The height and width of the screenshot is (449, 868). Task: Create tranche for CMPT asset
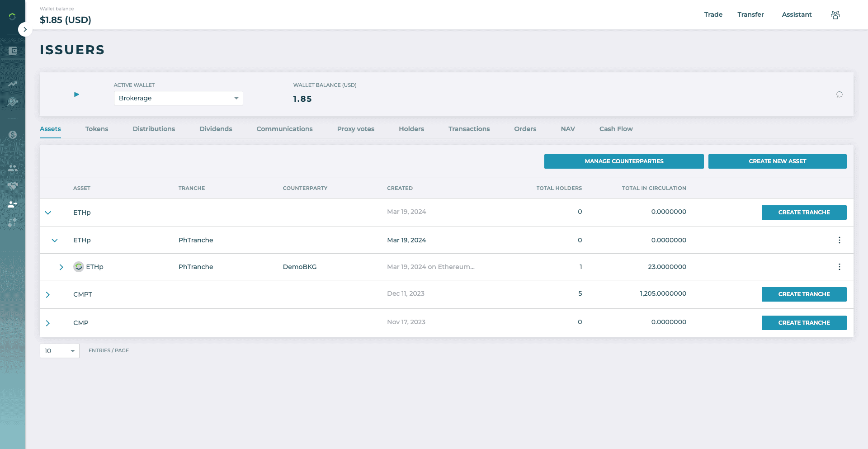804,294
